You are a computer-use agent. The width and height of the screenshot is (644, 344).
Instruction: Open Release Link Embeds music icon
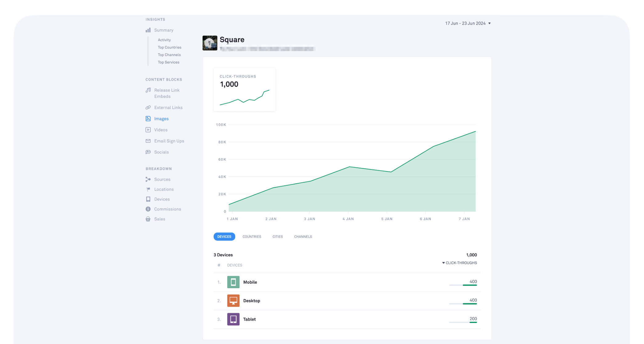tap(148, 90)
